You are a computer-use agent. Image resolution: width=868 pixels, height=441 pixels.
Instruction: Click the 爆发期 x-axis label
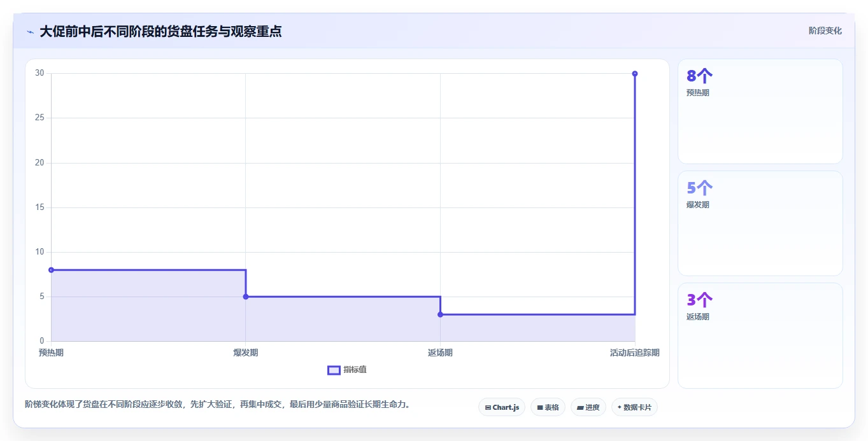point(246,353)
